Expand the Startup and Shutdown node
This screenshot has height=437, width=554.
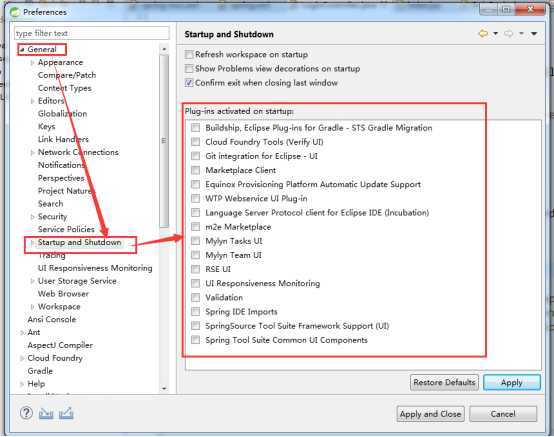pyautogui.click(x=33, y=243)
